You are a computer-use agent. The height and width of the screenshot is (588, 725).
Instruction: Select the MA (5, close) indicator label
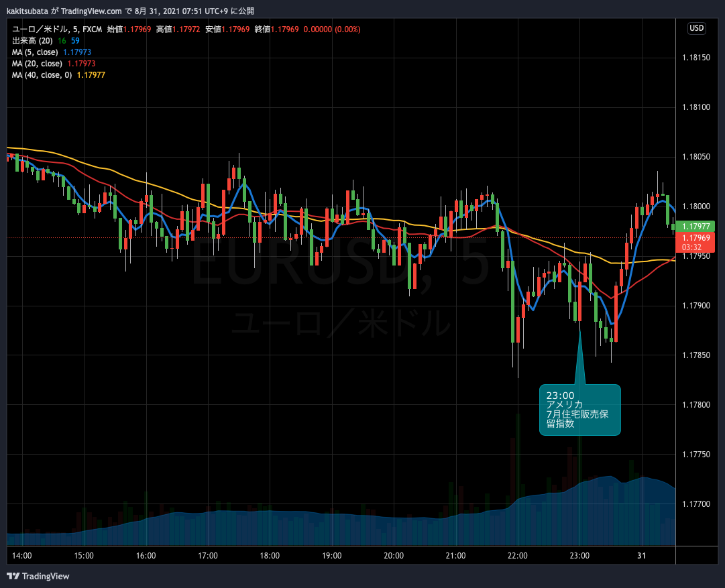click(x=35, y=52)
